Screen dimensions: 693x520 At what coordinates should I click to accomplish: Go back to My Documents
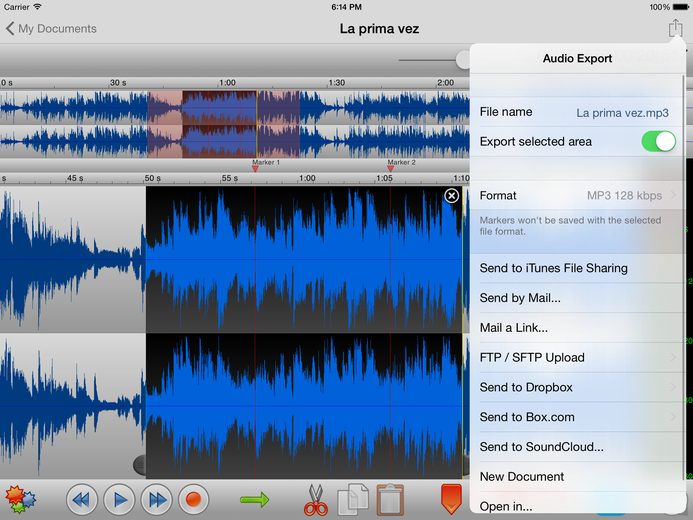coord(51,29)
